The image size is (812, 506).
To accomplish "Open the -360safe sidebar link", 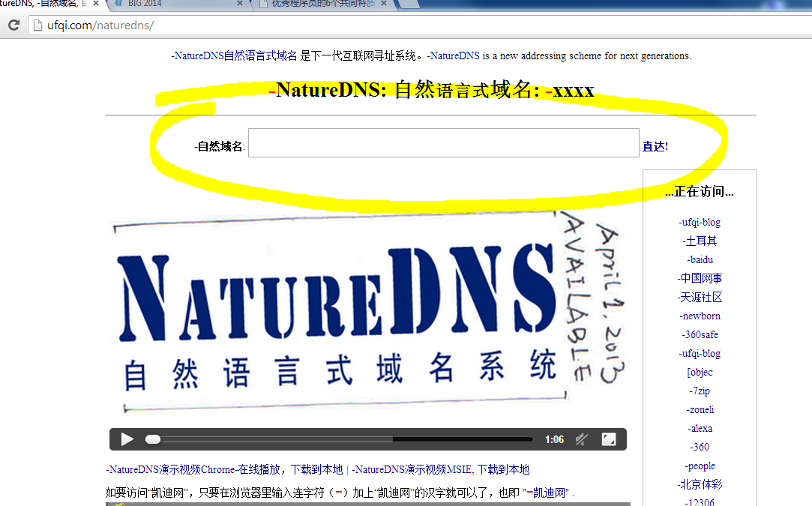I will 700,335.
